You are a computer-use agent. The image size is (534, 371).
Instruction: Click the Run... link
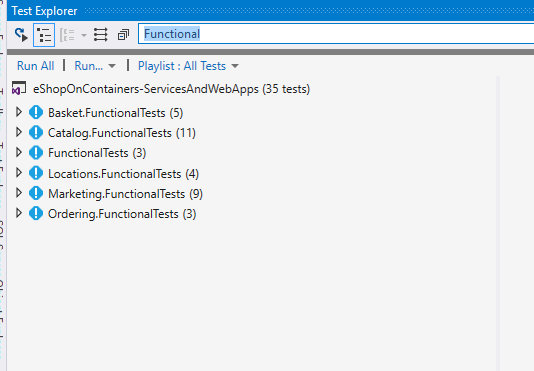coord(89,66)
